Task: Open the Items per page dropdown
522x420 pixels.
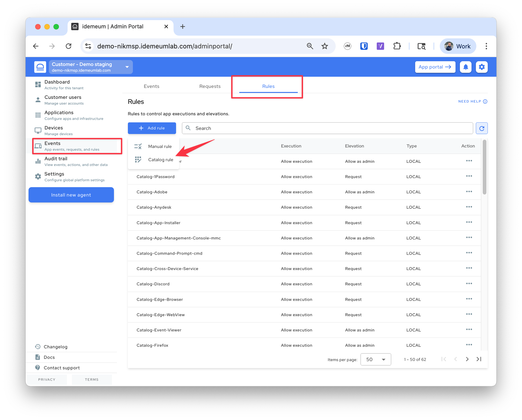Action: (x=376, y=359)
